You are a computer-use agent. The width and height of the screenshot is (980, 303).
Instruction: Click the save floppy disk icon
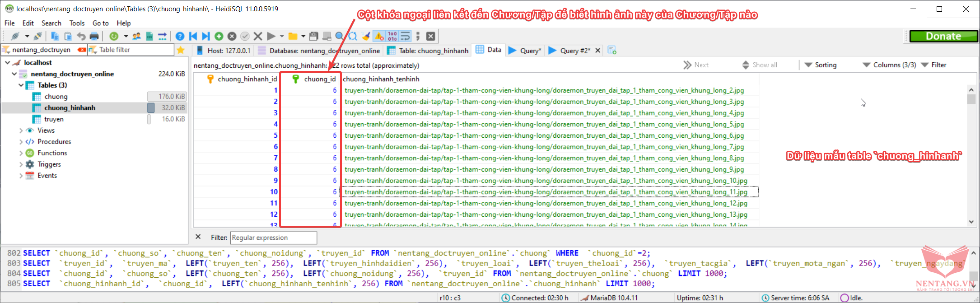coord(314,36)
